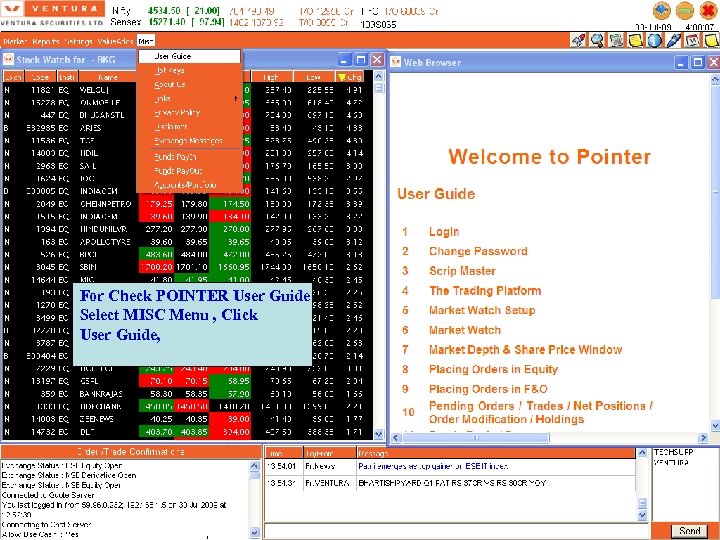Open the Market Depth & Share Price Window link
Screen dimensions: 720x540
click(x=525, y=350)
